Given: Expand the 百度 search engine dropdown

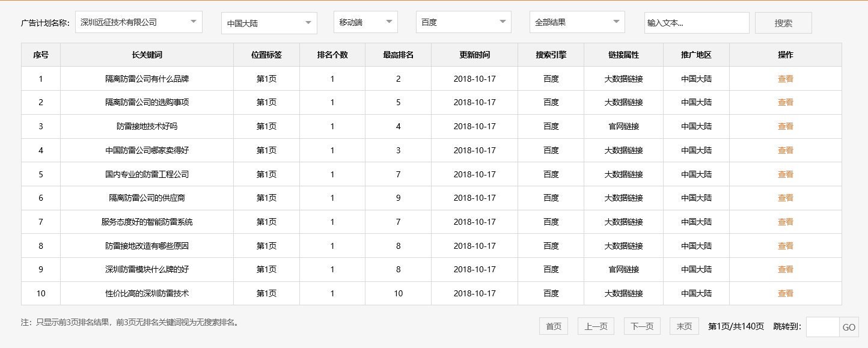Looking at the screenshot, I should coord(463,22).
